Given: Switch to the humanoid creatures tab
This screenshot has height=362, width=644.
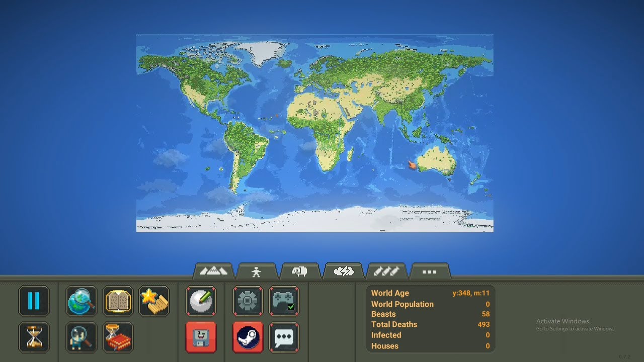Looking at the screenshot, I should [x=257, y=271].
